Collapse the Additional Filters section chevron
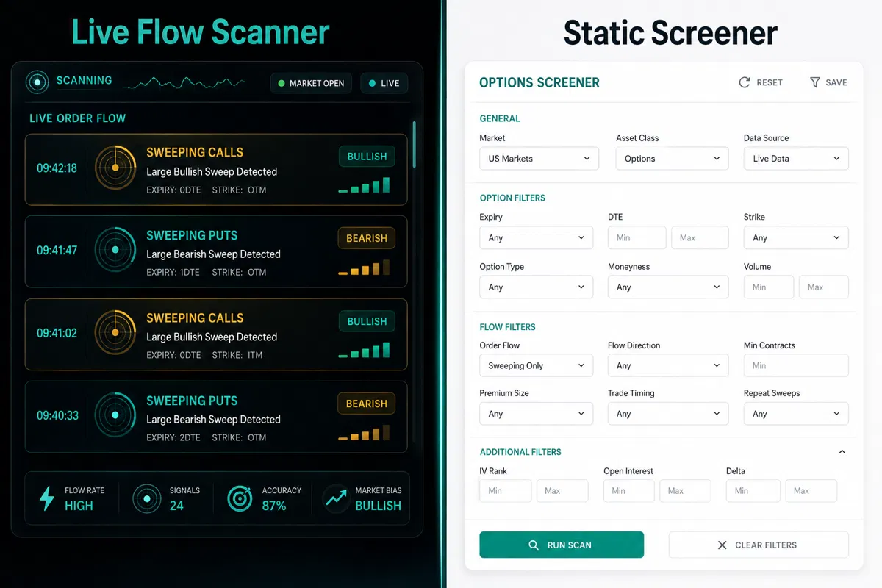Screen dimensions: 882x588 (x=842, y=452)
